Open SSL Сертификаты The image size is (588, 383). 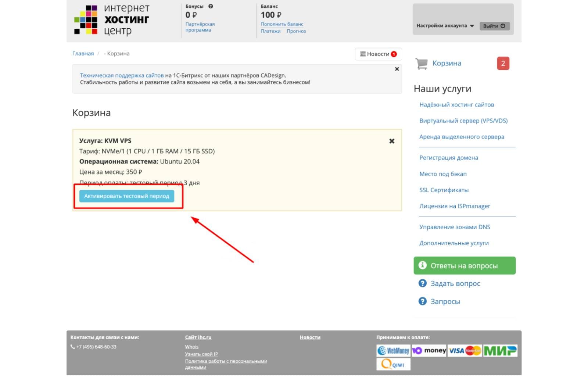click(x=444, y=190)
